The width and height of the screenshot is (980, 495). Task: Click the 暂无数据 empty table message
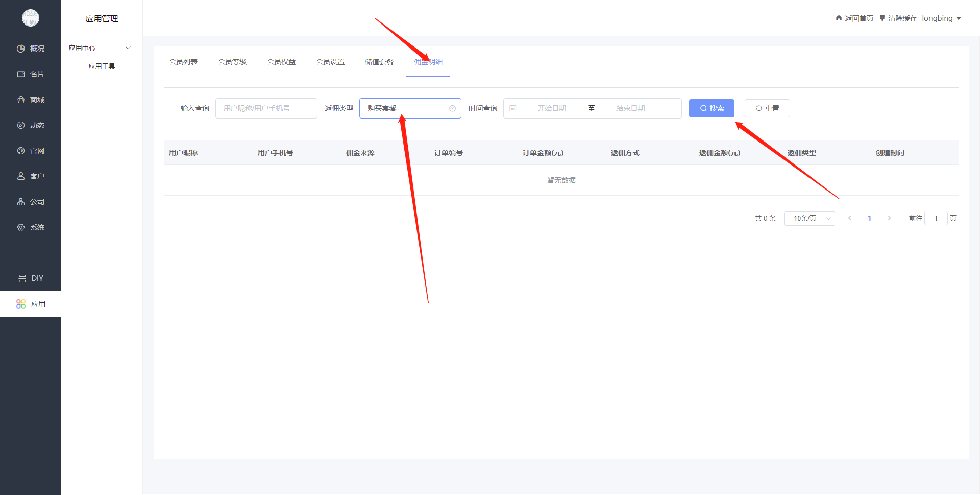pyautogui.click(x=561, y=180)
